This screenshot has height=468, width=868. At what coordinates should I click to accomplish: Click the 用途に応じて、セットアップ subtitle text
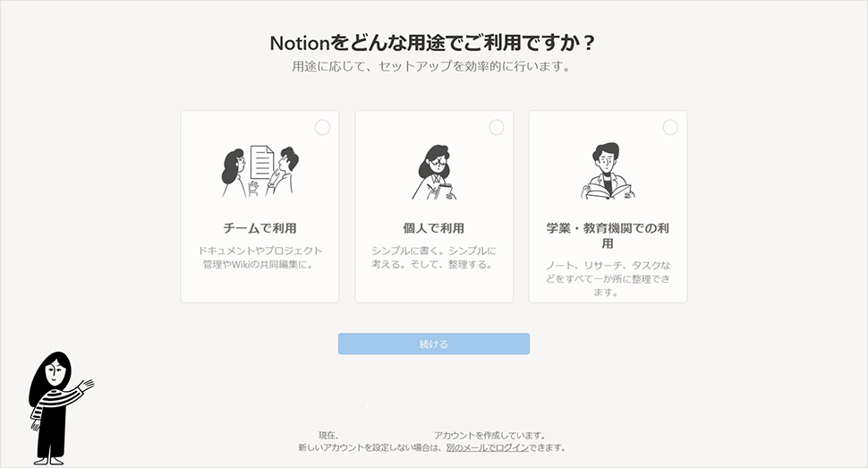431,66
